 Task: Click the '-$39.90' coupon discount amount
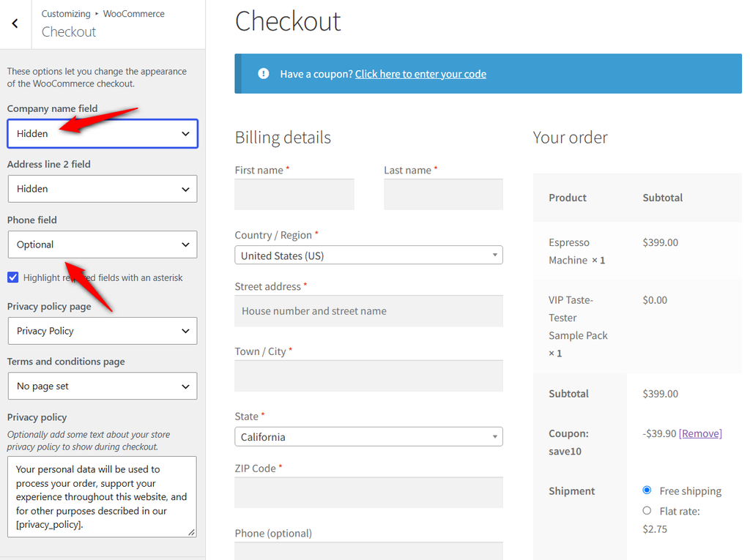click(659, 433)
